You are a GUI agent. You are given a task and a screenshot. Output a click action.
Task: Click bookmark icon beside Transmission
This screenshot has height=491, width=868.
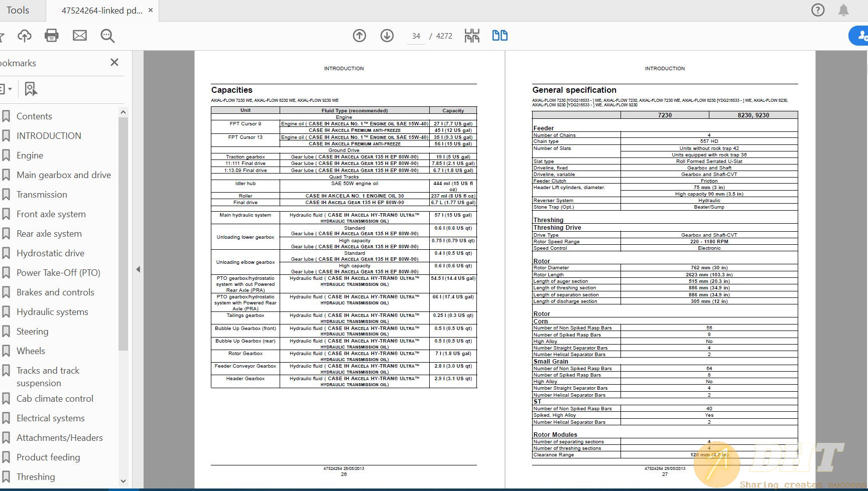pos(6,195)
